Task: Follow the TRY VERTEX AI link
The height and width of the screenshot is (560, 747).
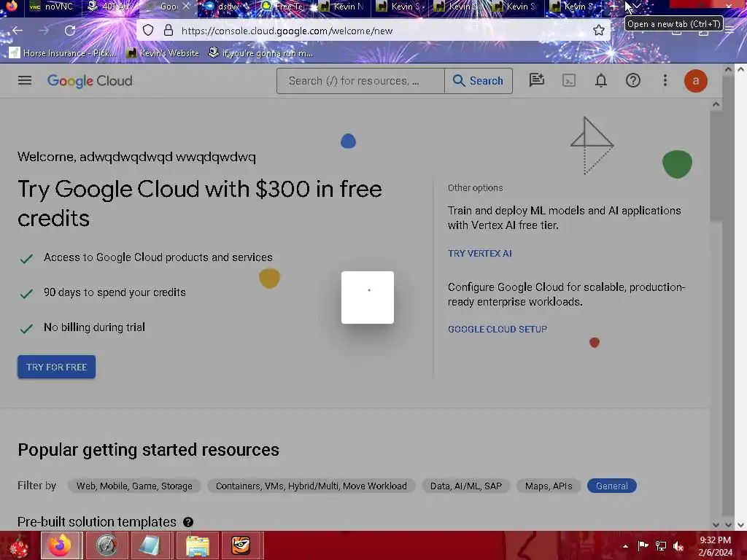Action: [480, 253]
